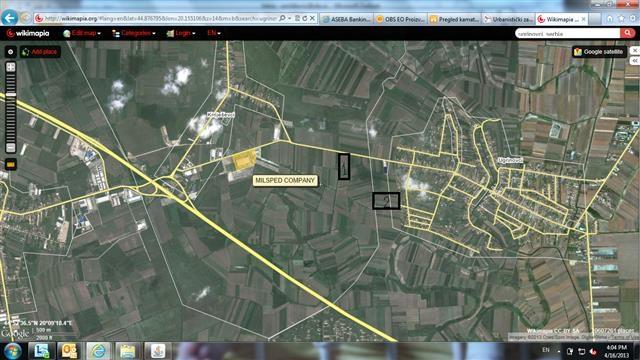Open the EN language selector

[213, 33]
